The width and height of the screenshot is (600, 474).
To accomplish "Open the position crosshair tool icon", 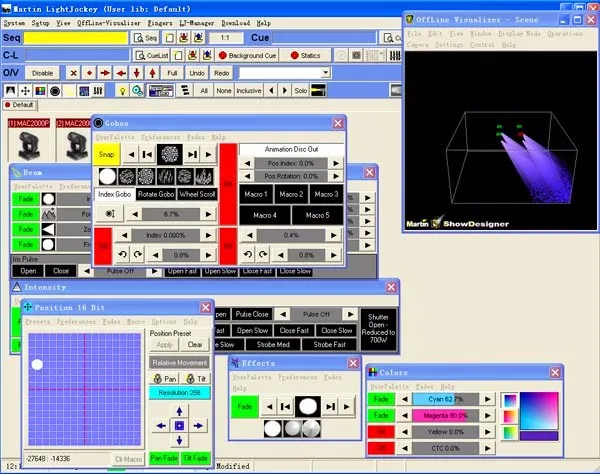I will click(25, 91).
